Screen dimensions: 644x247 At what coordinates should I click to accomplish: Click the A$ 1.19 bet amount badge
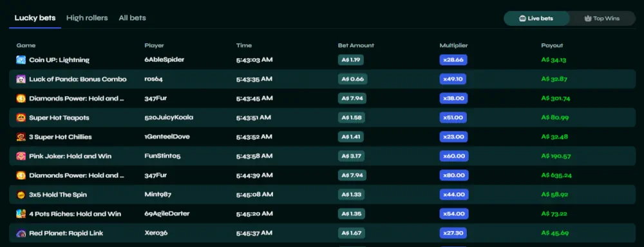(351, 60)
